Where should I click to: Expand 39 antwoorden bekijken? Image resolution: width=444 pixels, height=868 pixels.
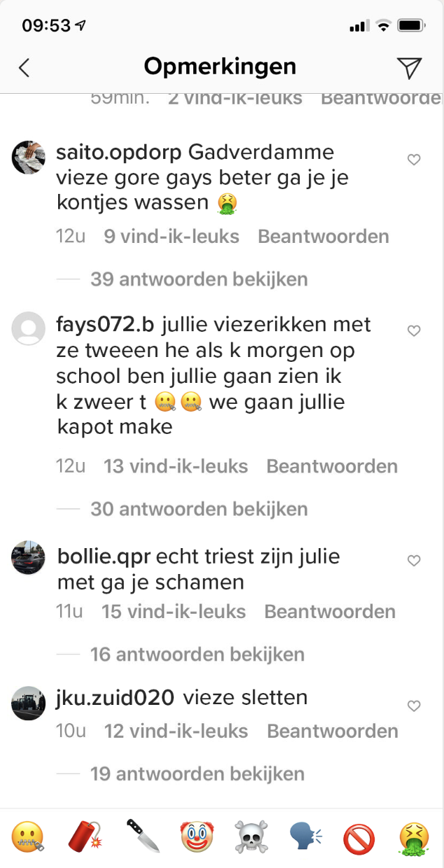(x=199, y=279)
